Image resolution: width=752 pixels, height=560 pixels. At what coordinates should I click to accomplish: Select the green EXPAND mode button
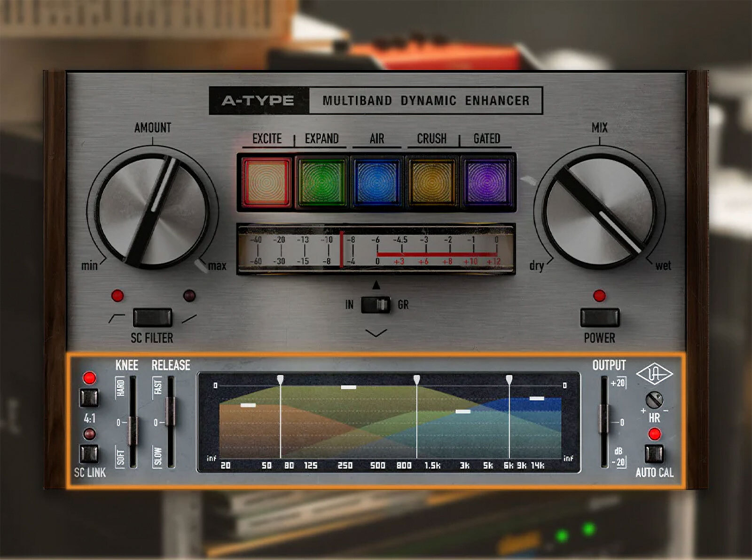pos(321,182)
